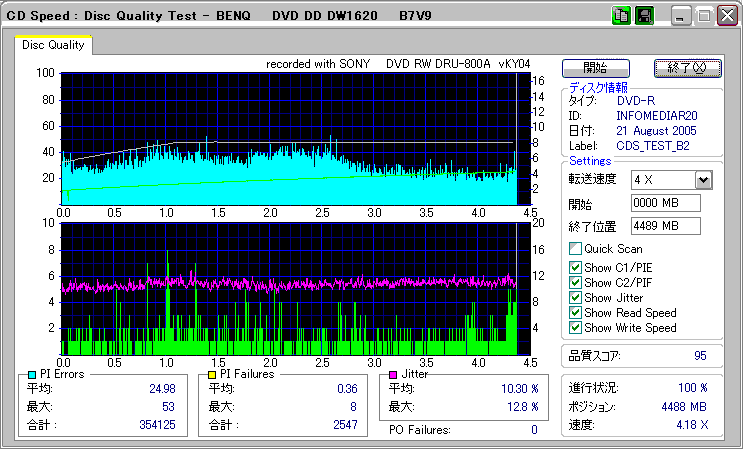Image resolution: width=743 pixels, height=449 pixels.
Task: Click the copy to clipboard icon
Action: [x=621, y=17]
